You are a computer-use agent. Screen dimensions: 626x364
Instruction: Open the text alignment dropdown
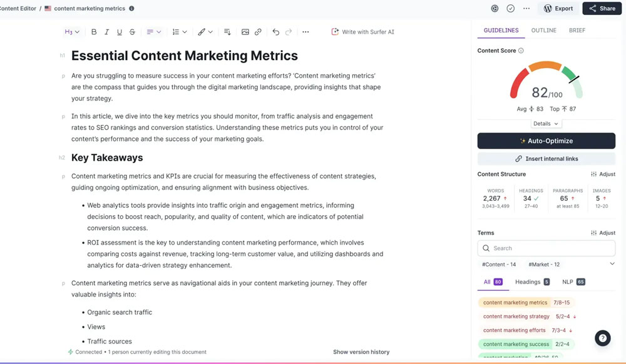[154, 32]
